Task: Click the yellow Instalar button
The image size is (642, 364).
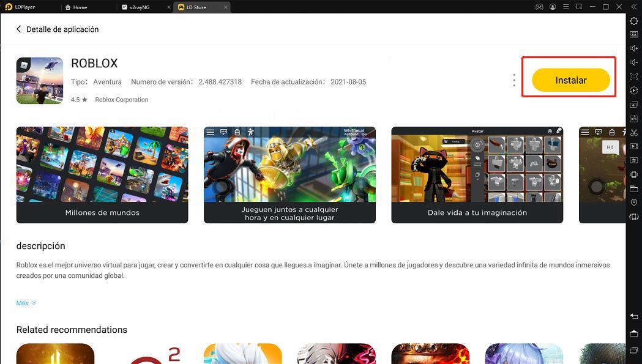Action: point(571,80)
